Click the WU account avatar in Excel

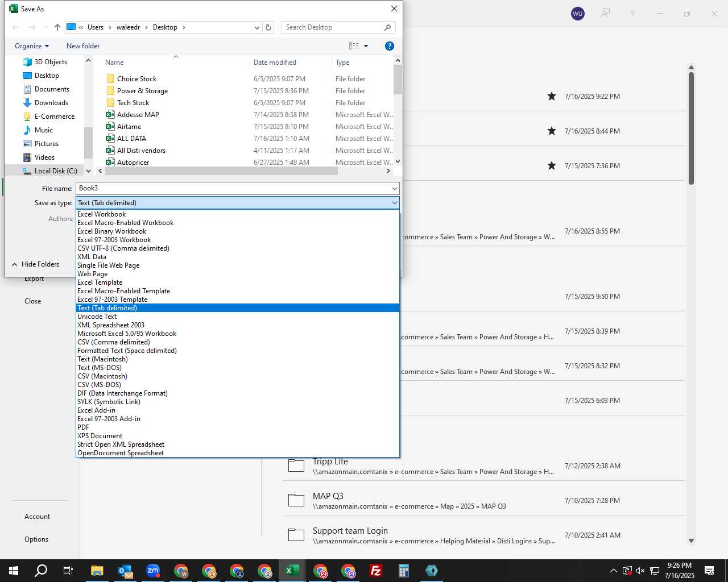click(578, 14)
